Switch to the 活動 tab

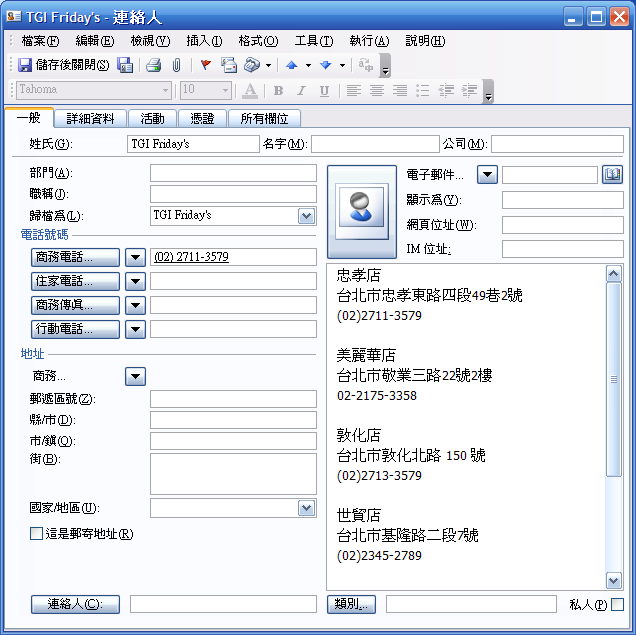(x=153, y=118)
